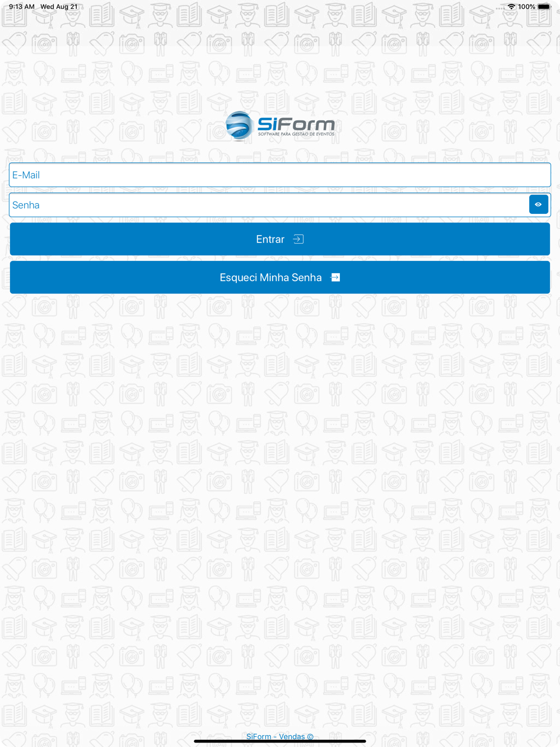Tap the home indicator bar

coord(280,741)
